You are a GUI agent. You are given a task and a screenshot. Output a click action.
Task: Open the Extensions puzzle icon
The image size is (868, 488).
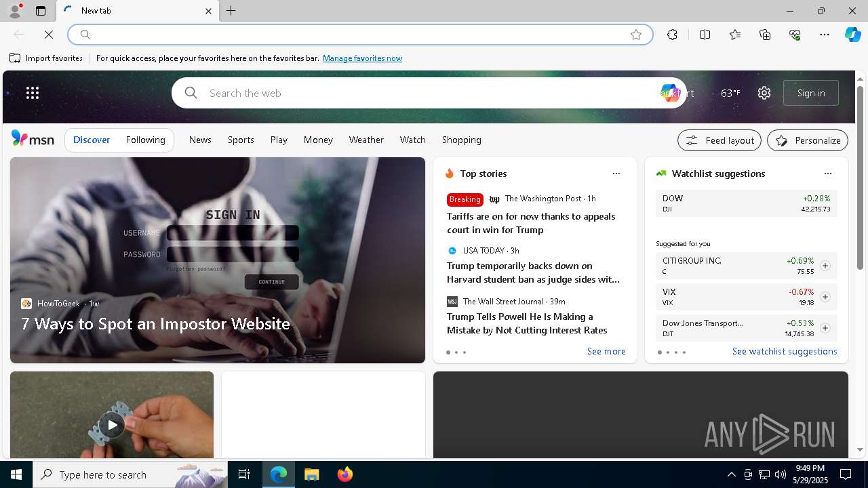pos(672,35)
